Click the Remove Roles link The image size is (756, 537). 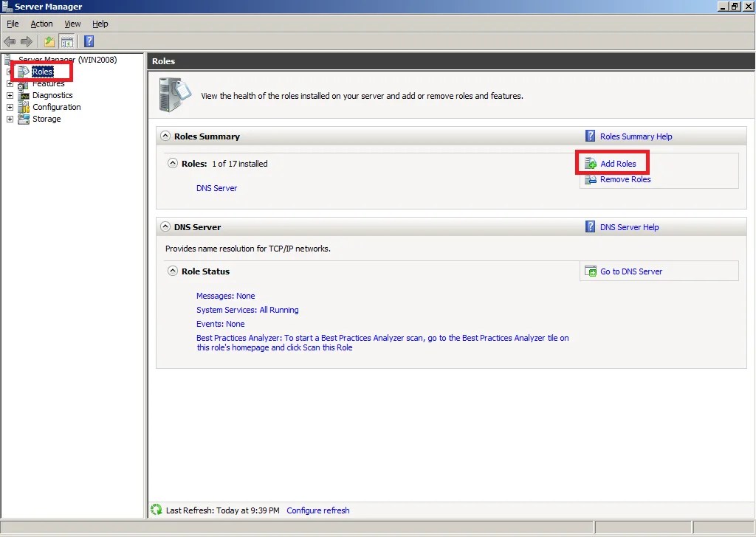[x=625, y=179]
